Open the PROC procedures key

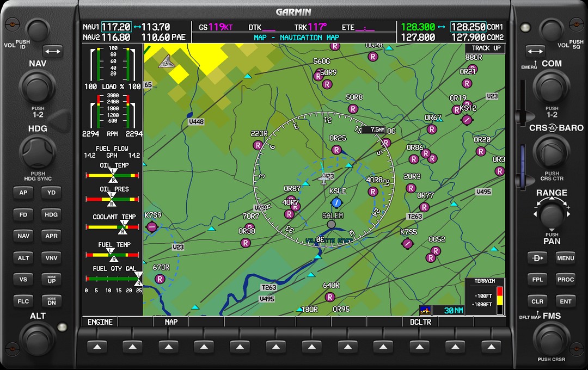[566, 279]
